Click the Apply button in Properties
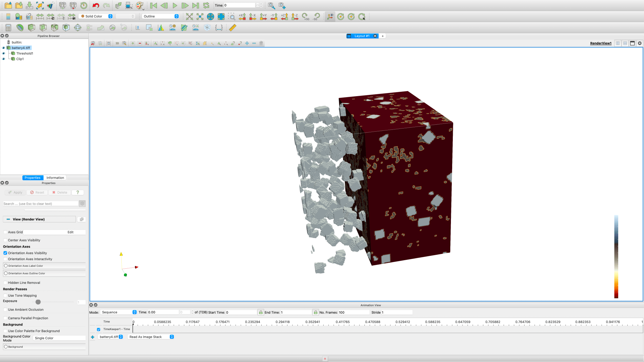The width and height of the screenshot is (644, 362). [x=15, y=192]
